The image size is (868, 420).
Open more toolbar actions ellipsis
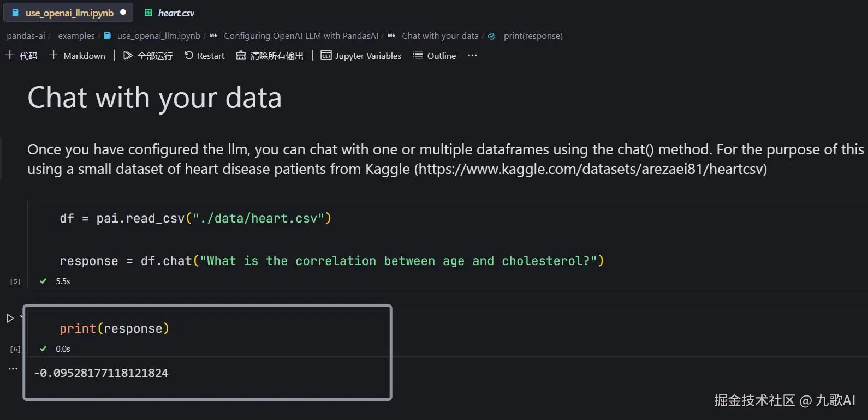[472, 56]
